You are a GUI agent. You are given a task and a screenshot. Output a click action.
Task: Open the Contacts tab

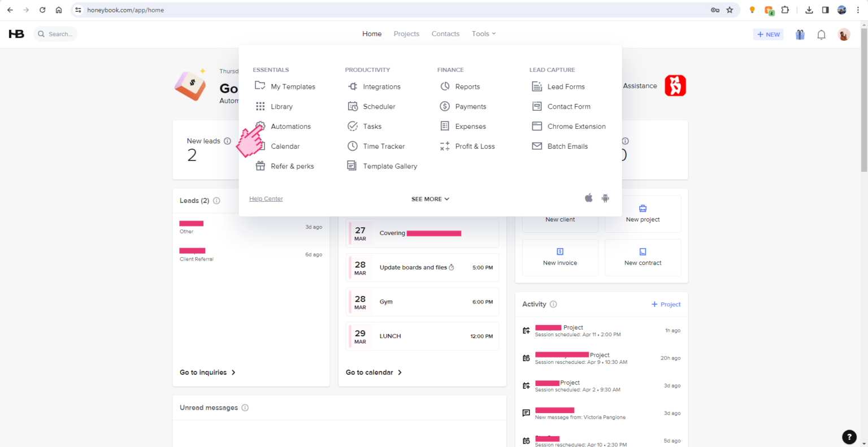445,34
